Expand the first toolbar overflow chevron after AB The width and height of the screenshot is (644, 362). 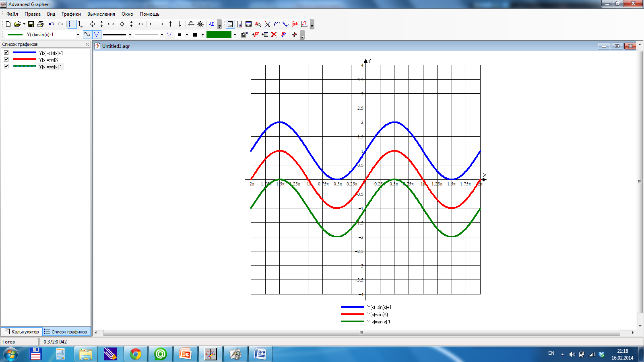pos(219,25)
